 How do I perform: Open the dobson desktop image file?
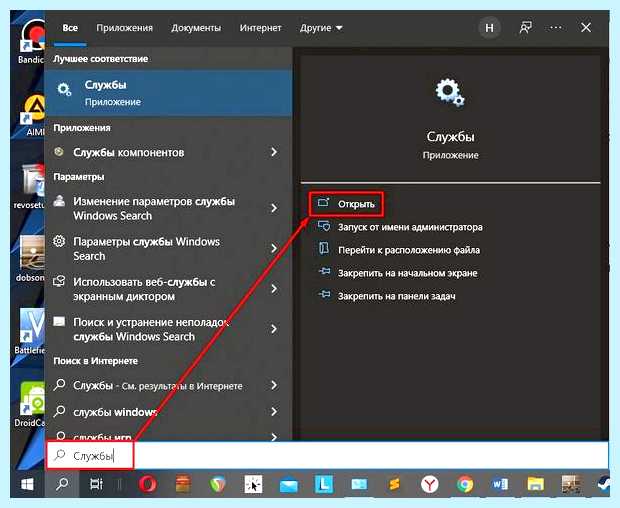(x=30, y=258)
